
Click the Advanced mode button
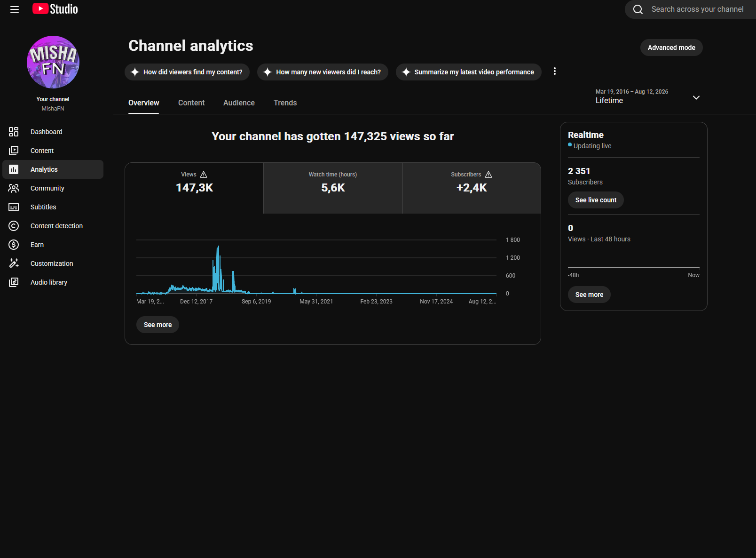click(671, 48)
